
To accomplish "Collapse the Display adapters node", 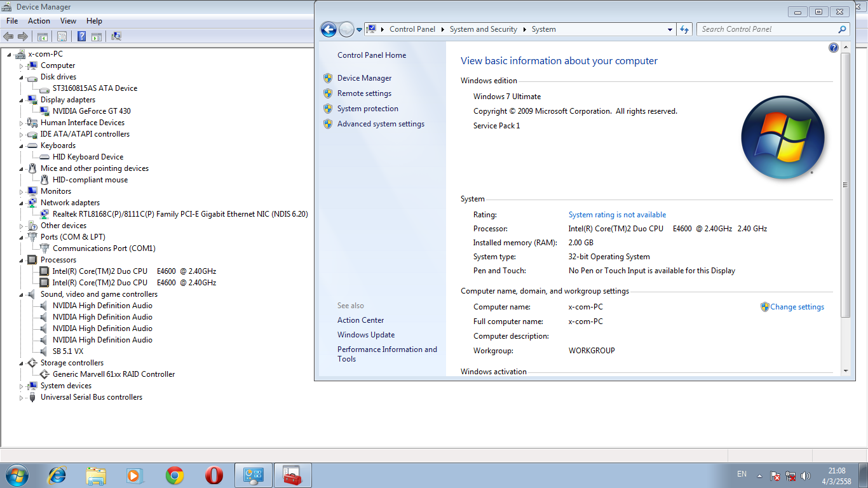I will (x=21, y=100).
